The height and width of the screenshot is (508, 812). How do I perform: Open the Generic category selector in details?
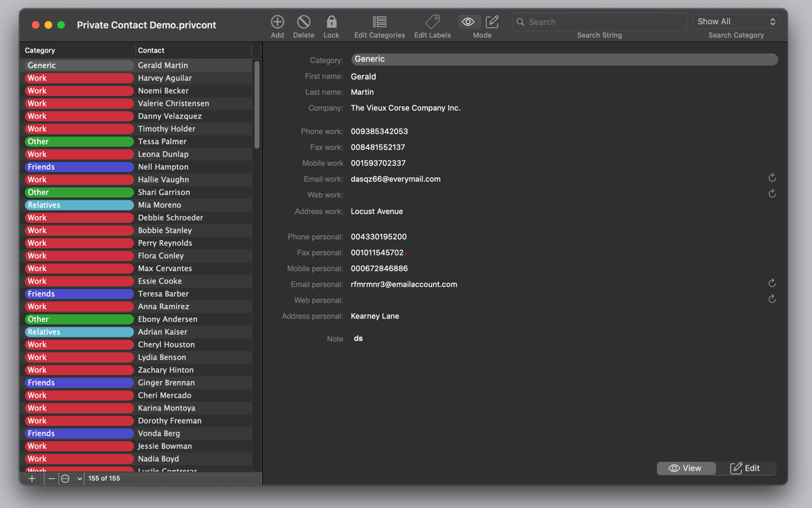pos(564,59)
